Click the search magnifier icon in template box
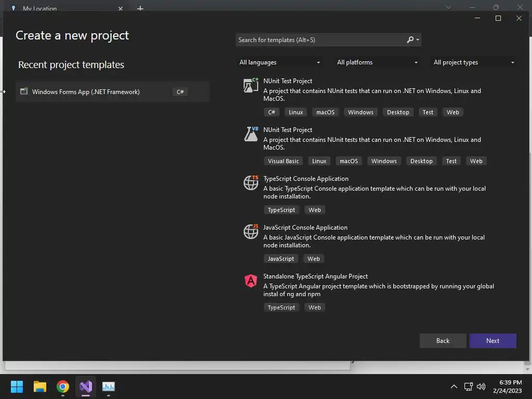The width and height of the screenshot is (532, 399). click(410, 39)
